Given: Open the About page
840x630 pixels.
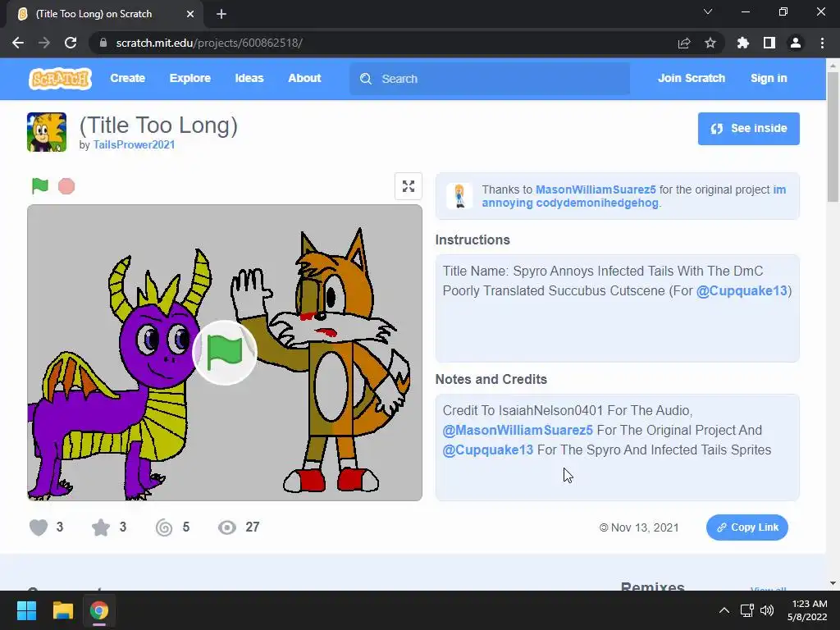Looking at the screenshot, I should click(304, 78).
